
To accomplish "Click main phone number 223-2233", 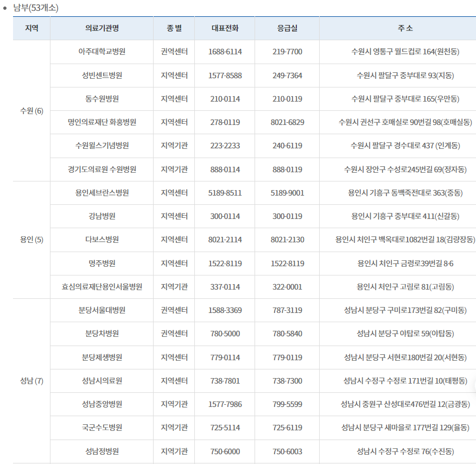I will pos(225,146).
